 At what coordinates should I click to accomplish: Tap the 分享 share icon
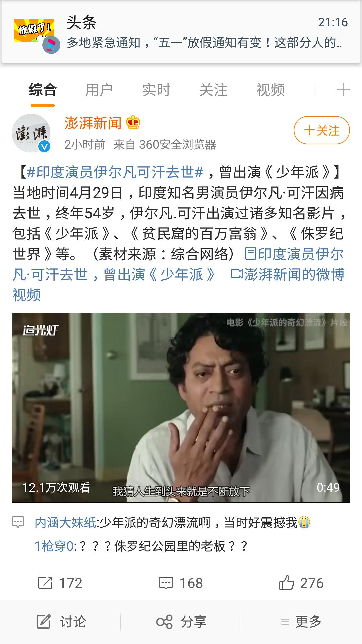[164, 622]
